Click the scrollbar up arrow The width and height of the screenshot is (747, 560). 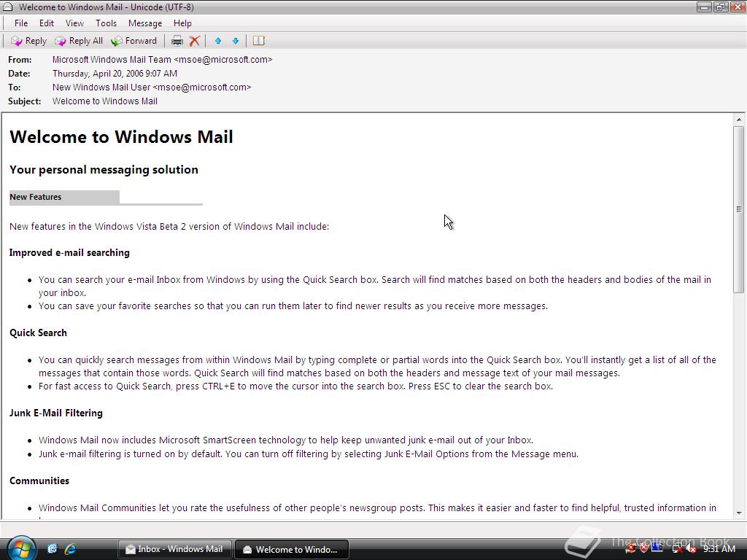(739, 120)
